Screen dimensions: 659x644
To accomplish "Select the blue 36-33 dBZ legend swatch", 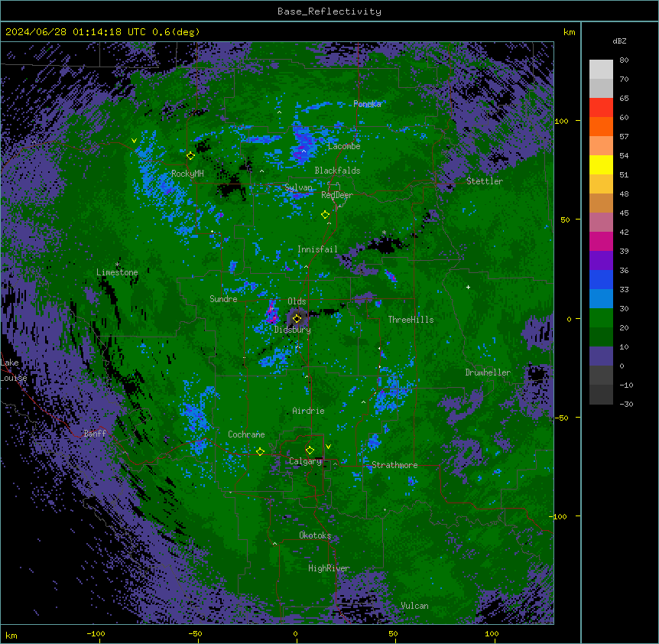I will [601, 279].
